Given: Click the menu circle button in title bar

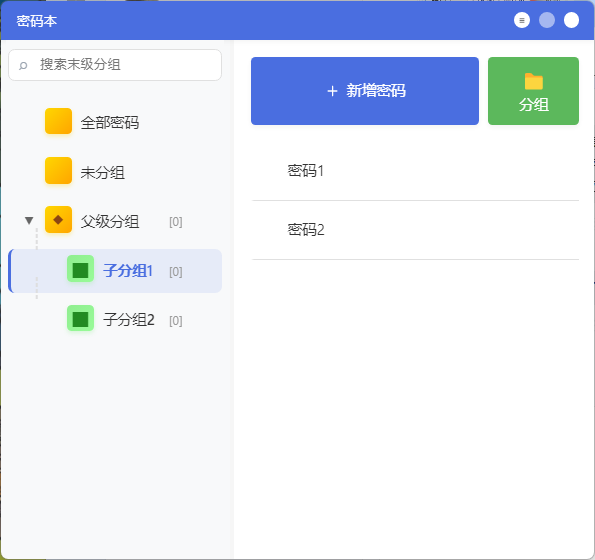Looking at the screenshot, I should pyautogui.click(x=522, y=20).
